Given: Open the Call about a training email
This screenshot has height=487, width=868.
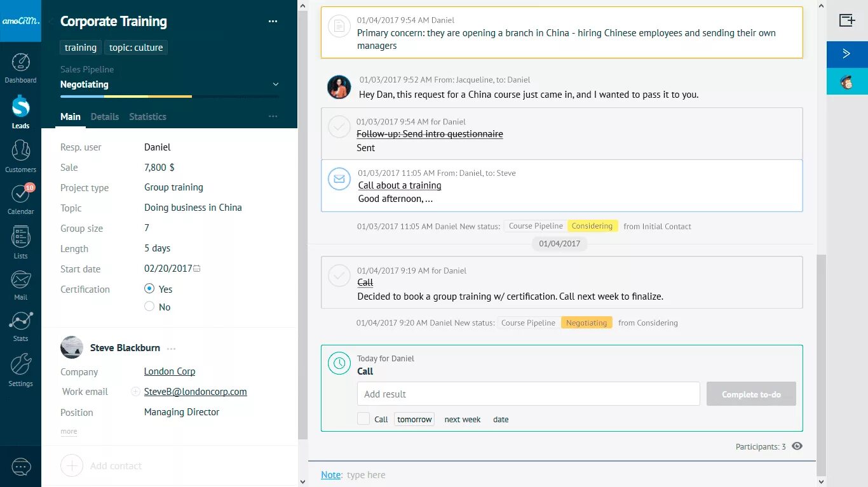Looking at the screenshot, I should [400, 185].
